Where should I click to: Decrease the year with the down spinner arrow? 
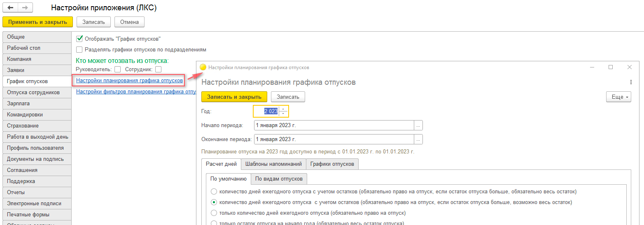[283, 114]
